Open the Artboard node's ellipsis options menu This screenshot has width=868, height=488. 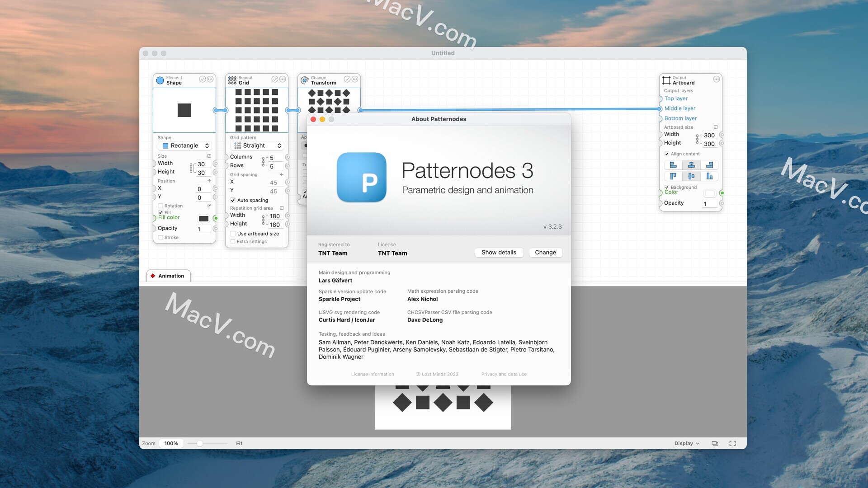pos(717,79)
